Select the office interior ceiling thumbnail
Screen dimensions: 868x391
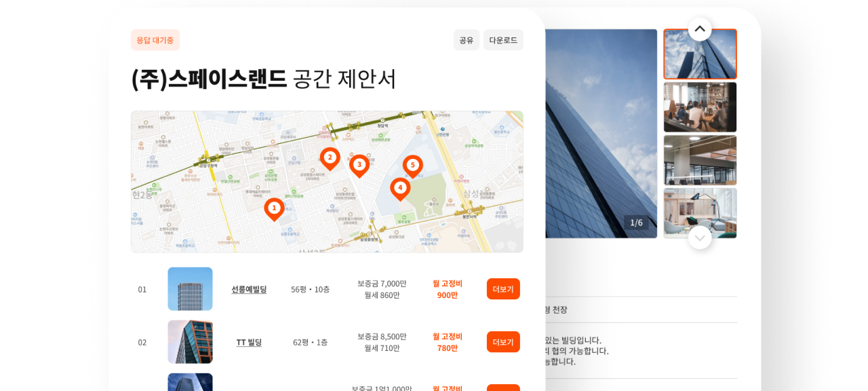pyautogui.click(x=700, y=160)
